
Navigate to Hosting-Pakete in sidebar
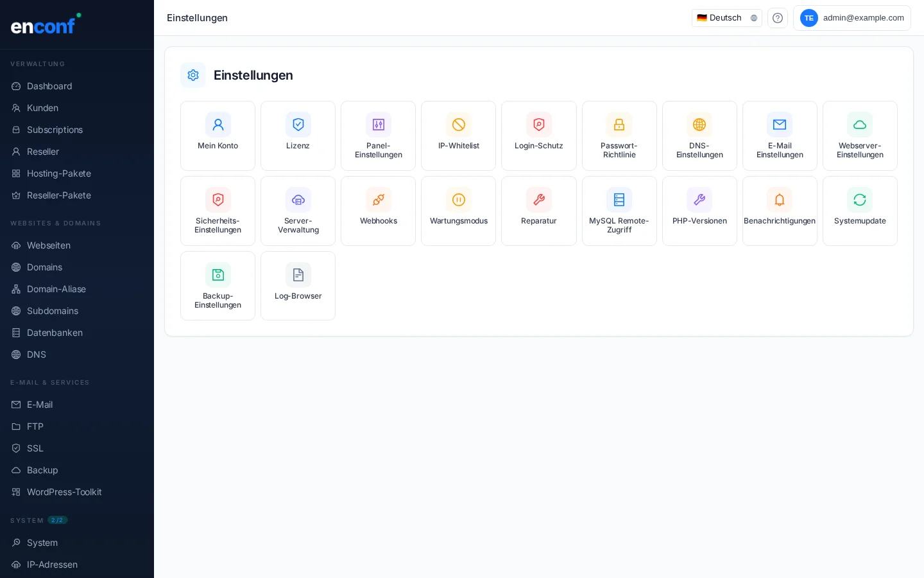tap(59, 173)
